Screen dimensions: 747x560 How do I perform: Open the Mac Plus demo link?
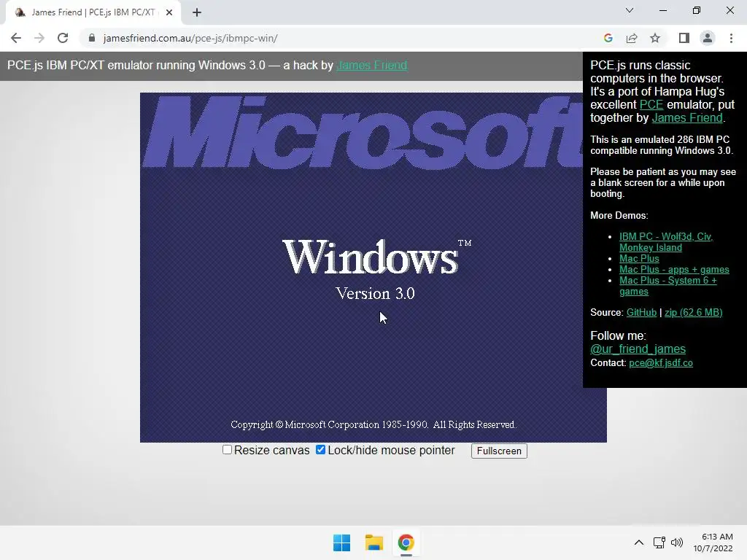639,259
